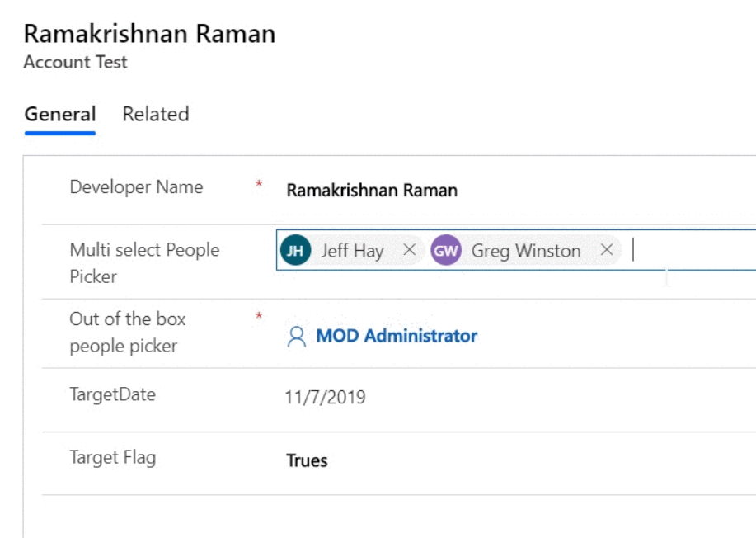Click the GW avatar circle

pos(445,250)
